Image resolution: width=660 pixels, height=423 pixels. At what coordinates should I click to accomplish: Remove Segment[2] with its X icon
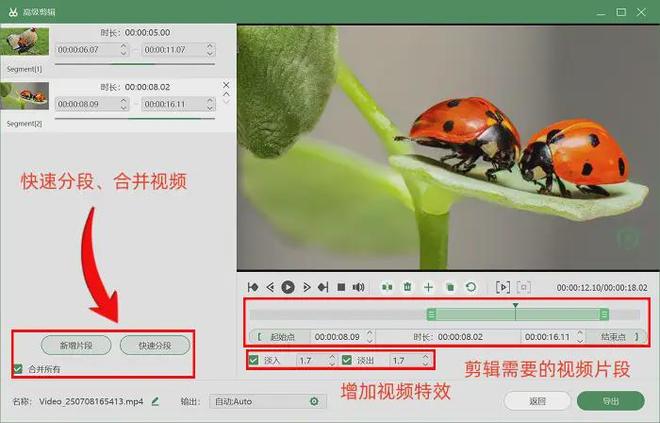[x=226, y=85]
